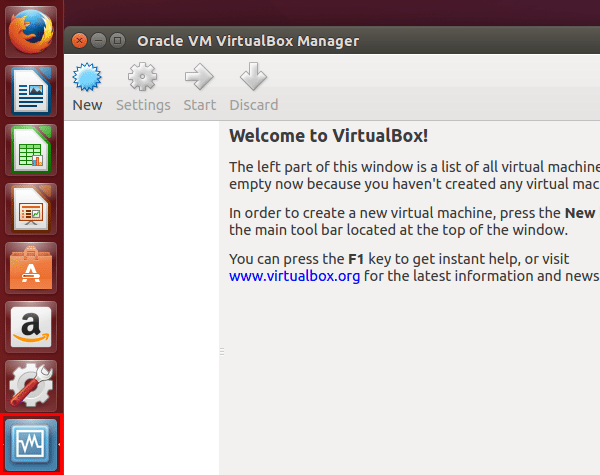This screenshot has width=600, height=475.
Task: Visit the www.virtualbox.org link
Action: coord(294,276)
